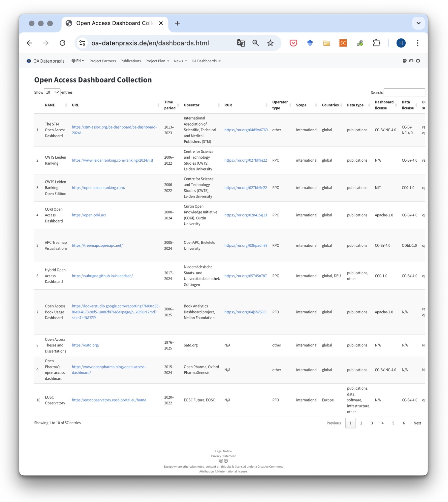
Task: Open the leidenranking.com ranking 2024 list link
Action: [x=113, y=160]
